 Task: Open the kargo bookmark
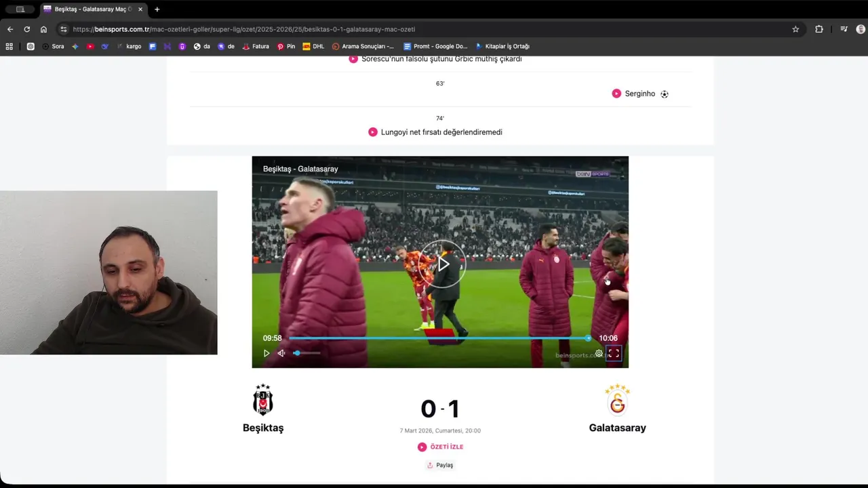129,47
